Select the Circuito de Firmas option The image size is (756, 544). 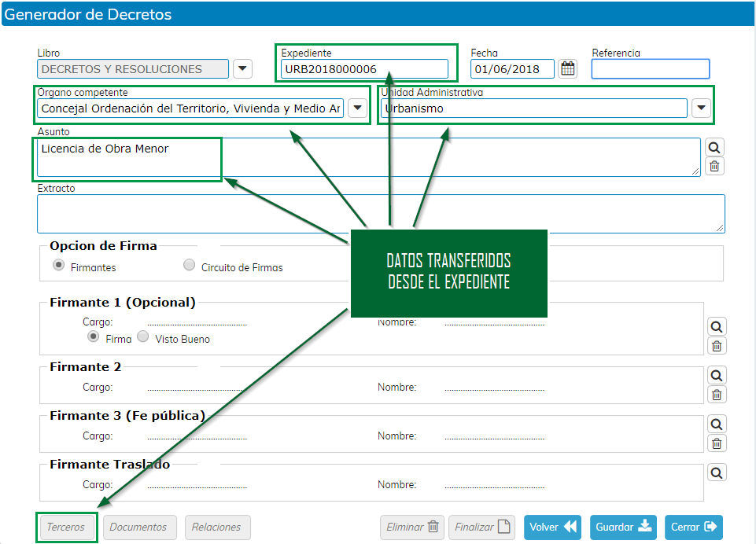189,266
